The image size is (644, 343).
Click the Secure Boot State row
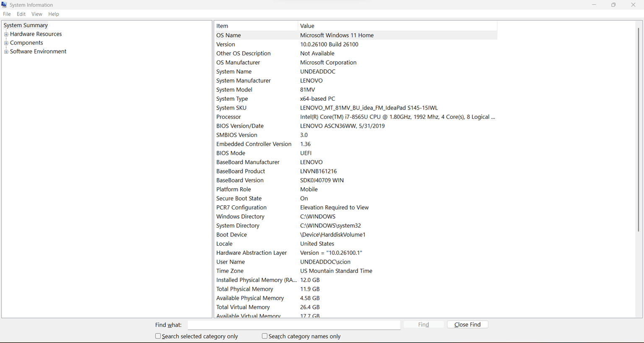pyautogui.click(x=356, y=199)
